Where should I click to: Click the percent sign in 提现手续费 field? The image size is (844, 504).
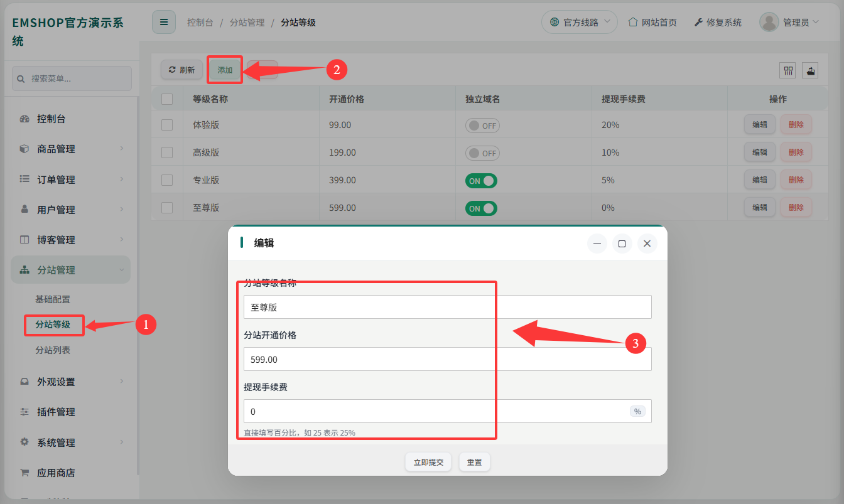tap(637, 411)
